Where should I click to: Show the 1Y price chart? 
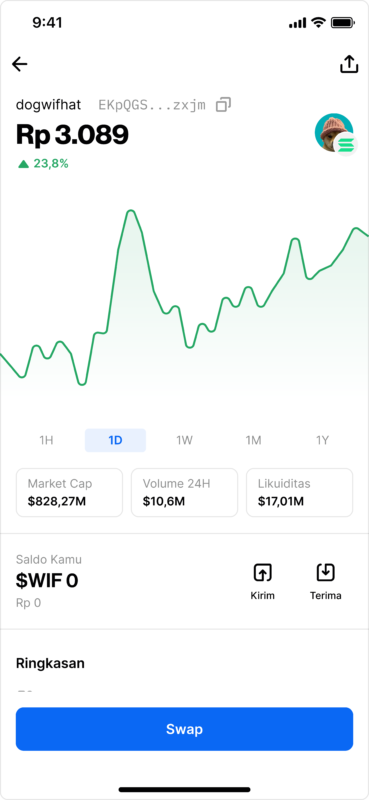click(x=322, y=440)
